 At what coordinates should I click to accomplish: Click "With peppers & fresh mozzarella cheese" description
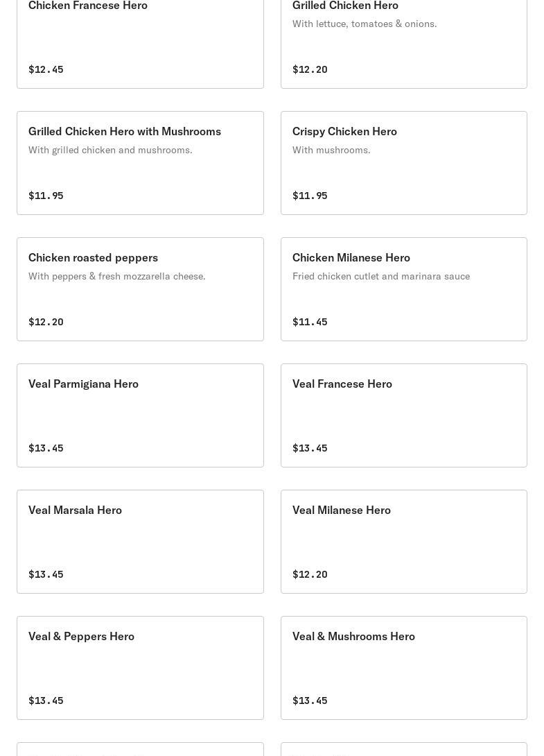pyautogui.click(x=117, y=276)
